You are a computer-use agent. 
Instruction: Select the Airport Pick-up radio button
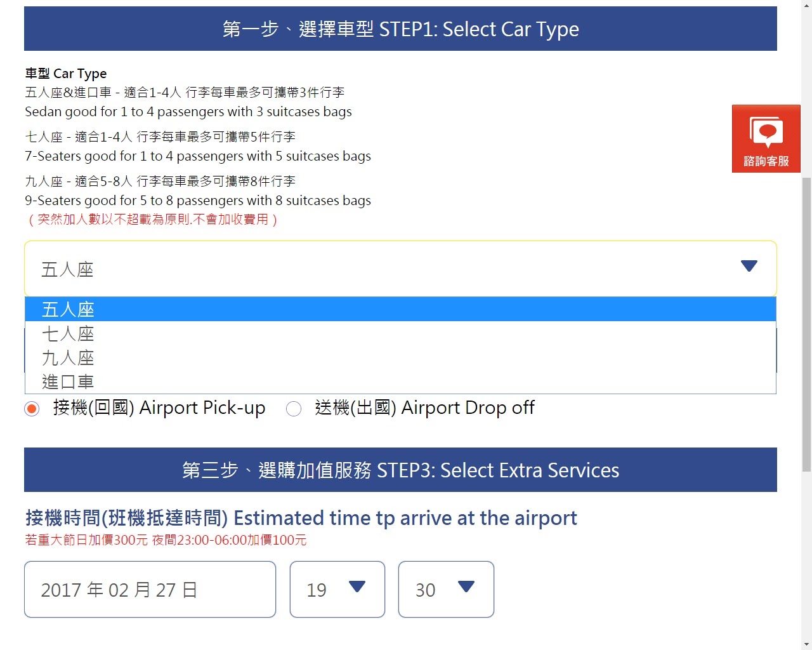(x=32, y=409)
